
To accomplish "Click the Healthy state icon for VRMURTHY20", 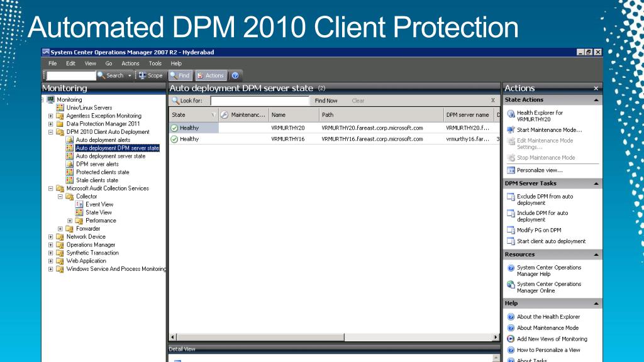I will click(x=175, y=128).
